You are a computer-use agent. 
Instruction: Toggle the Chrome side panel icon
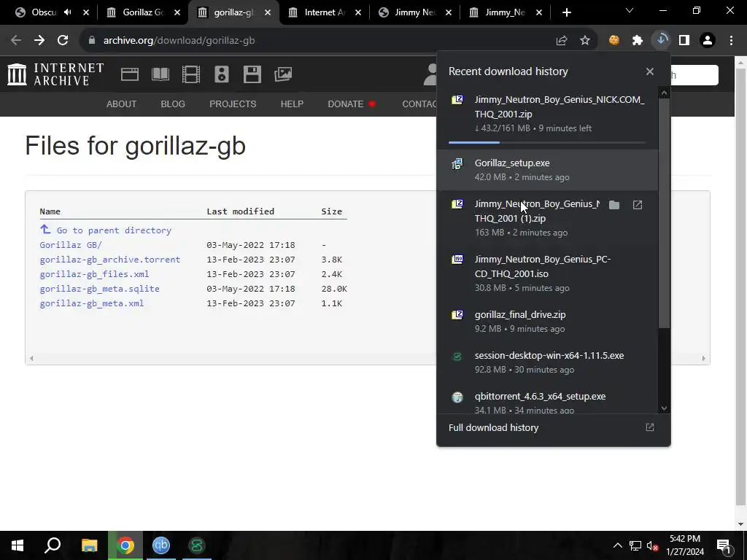(x=684, y=41)
